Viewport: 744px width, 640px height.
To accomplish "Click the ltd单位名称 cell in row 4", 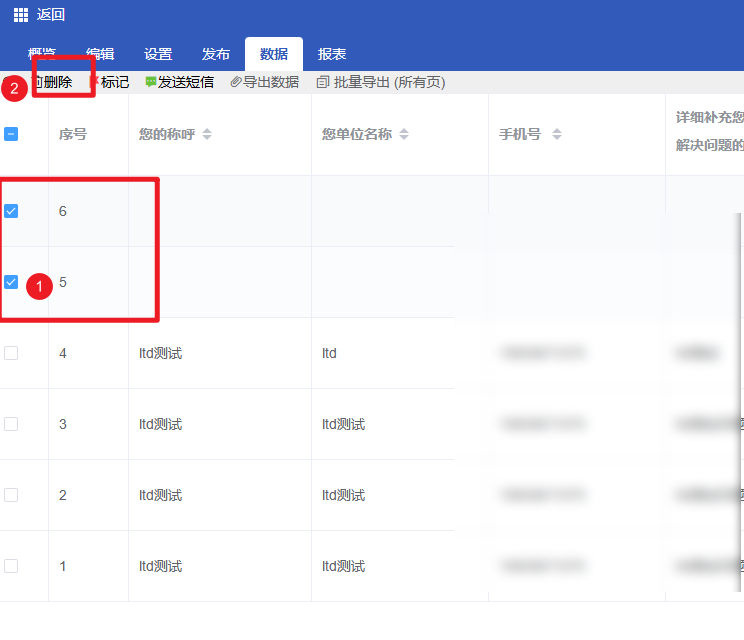I will click(x=330, y=353).
